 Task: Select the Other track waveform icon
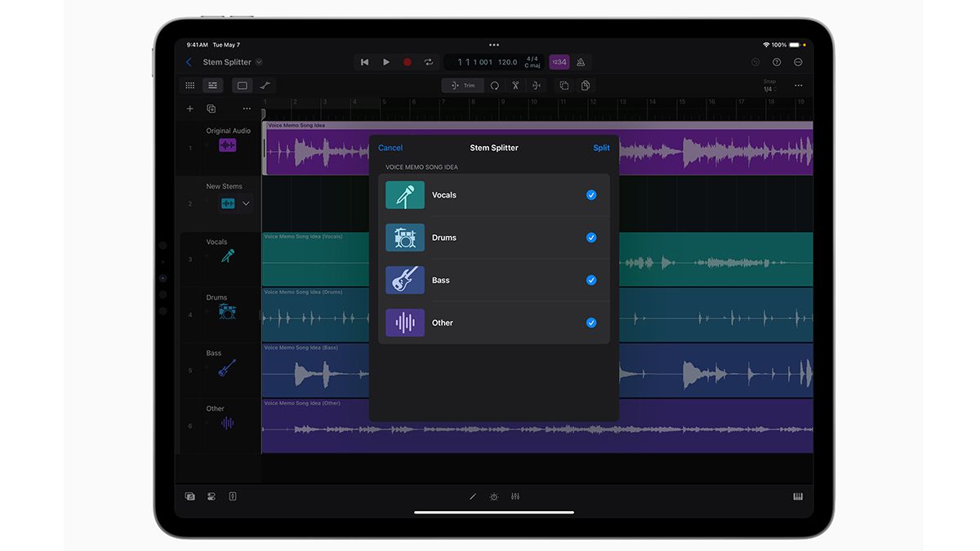pyautogui.click(x=228, y=423)
